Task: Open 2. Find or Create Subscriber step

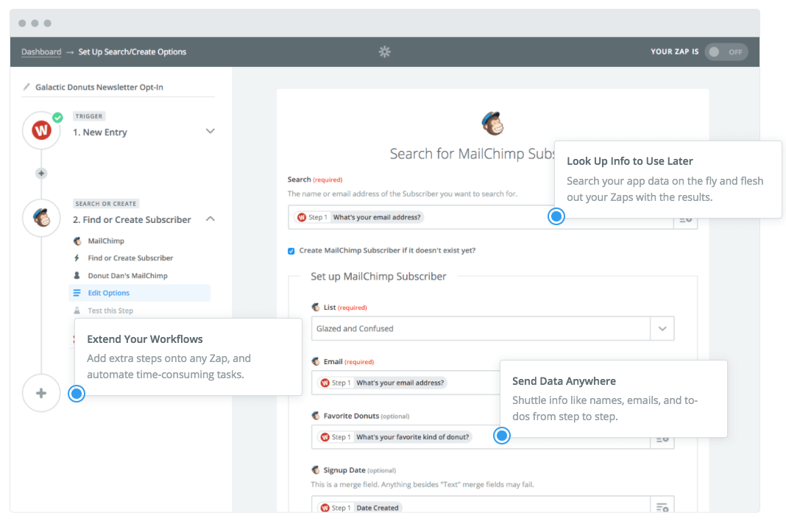Action: pyautogui.click(x=132, y=219)
